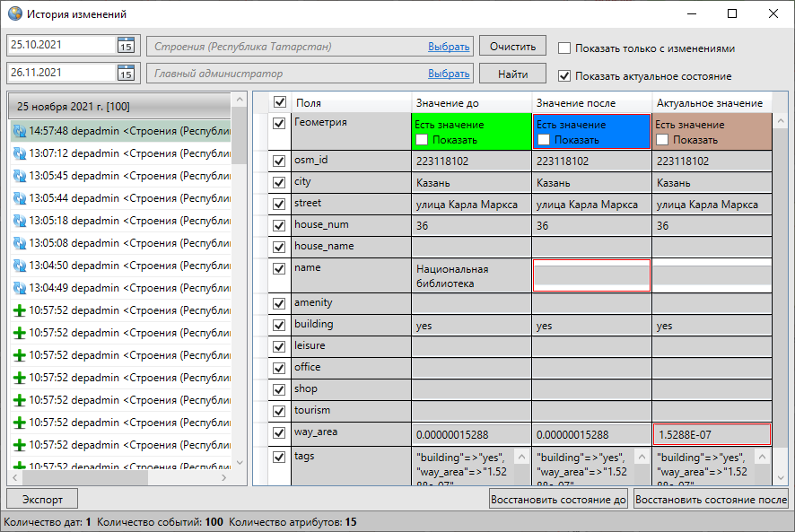Select the 14:57:48 depadmin change entry
The width and height of the screenshot is (795, 532).
point(121,131)
